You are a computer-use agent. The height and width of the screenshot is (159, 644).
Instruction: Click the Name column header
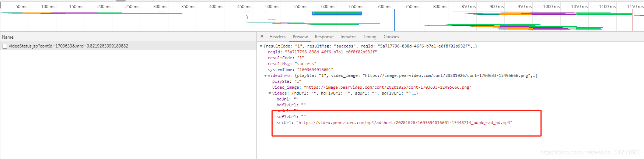8,37
